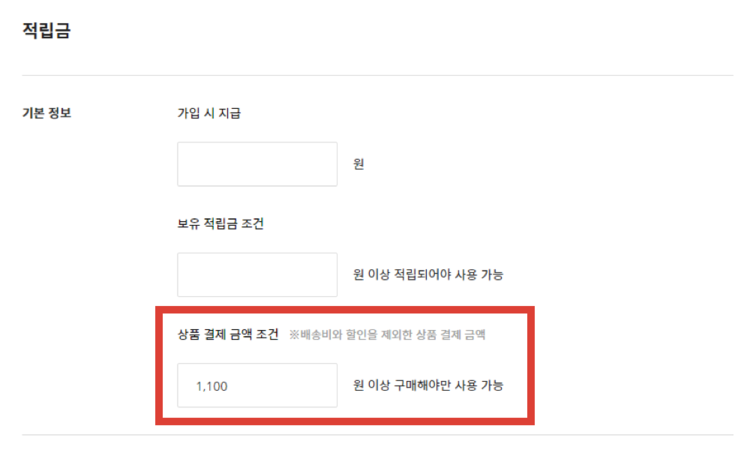
Task: Click the word 적립되어야 in the held-points condition
Action: point(422,275)
